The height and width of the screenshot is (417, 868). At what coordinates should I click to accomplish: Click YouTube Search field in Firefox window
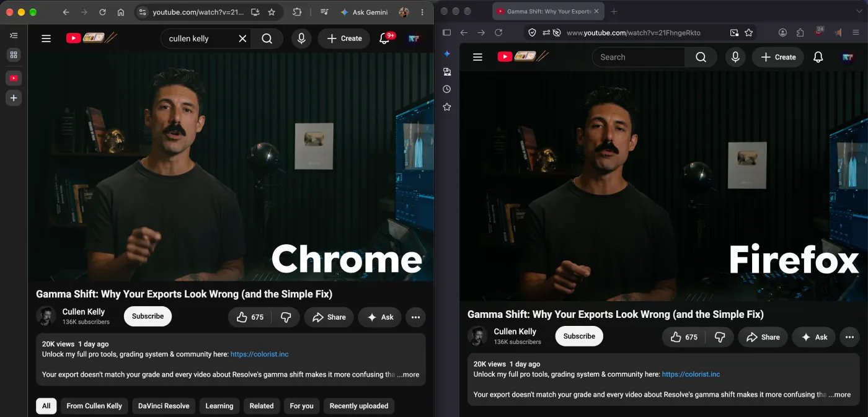click(639, 57)
